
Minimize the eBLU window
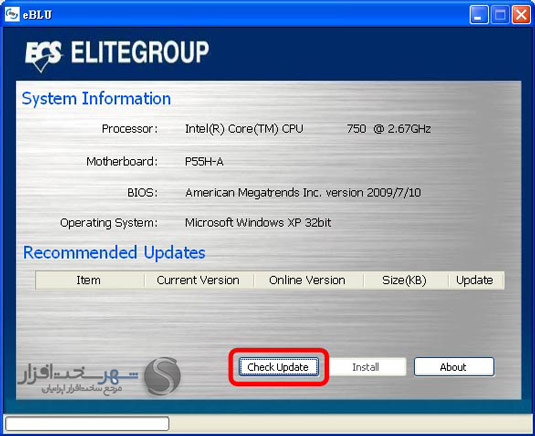coord(478,15)
